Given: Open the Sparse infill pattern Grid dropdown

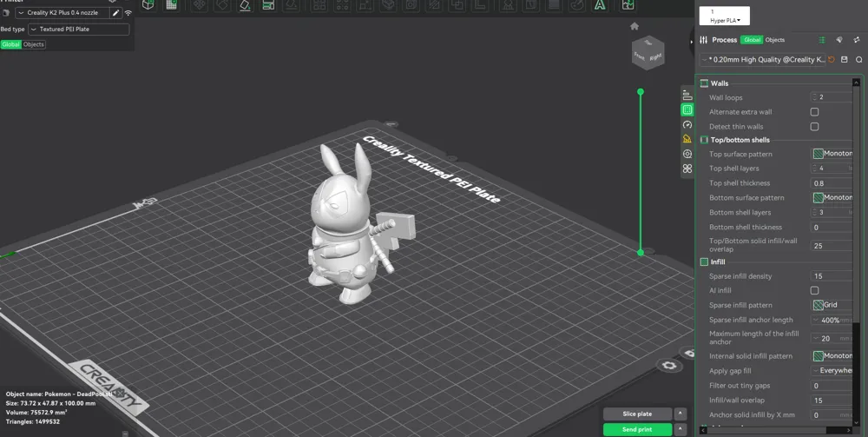Looking at the screenshot, I should pos(832,305).
